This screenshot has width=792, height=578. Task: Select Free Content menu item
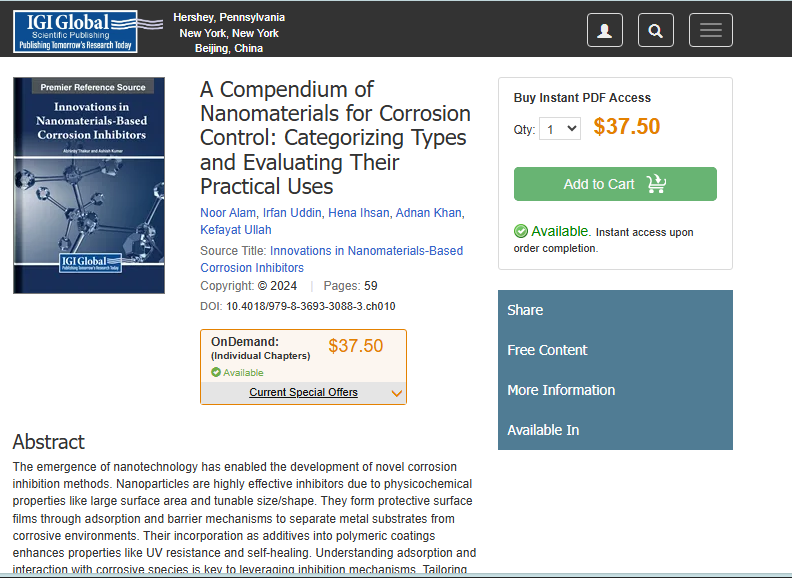click(547, 350)
